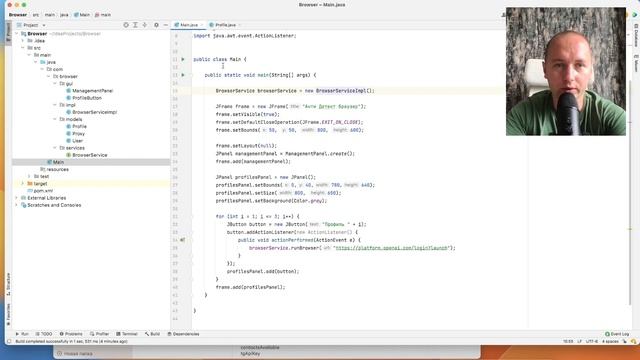The height and width of the screenshot is (360, 640).
Task: Click the editor vertical scrollbar
Action: coord(630,192)
